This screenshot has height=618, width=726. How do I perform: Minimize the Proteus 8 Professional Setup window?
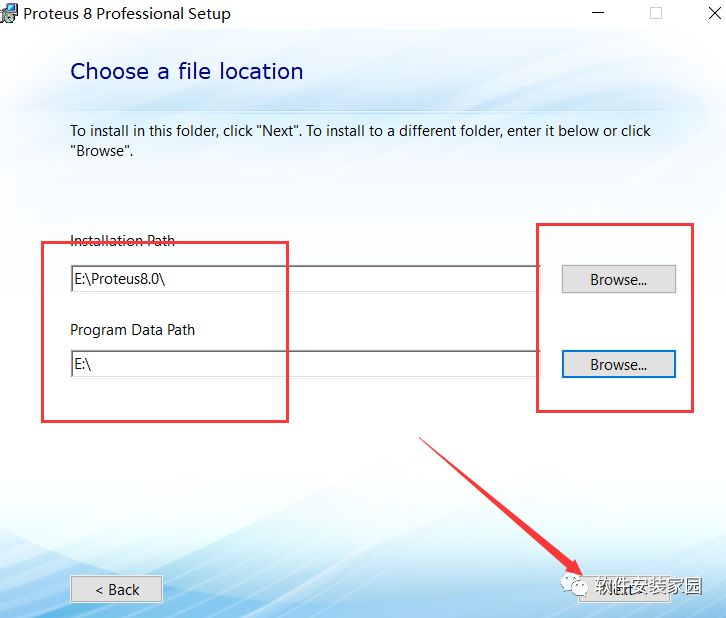click(598, 13)
